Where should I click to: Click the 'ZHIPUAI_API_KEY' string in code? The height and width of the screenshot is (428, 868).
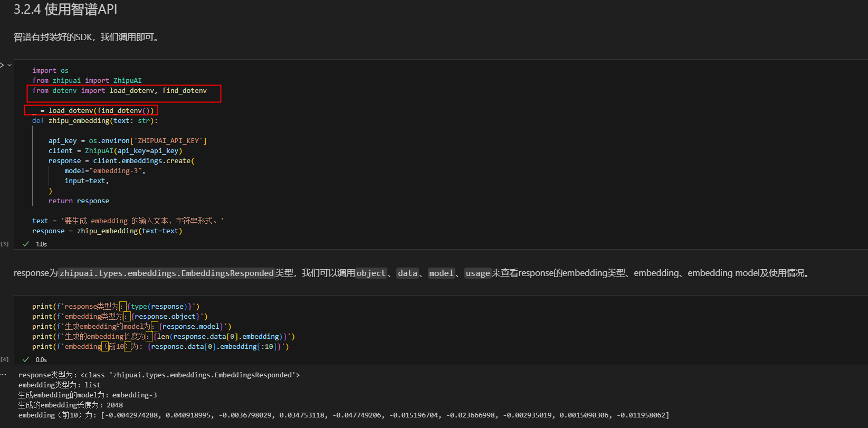(x=168, y=141)
